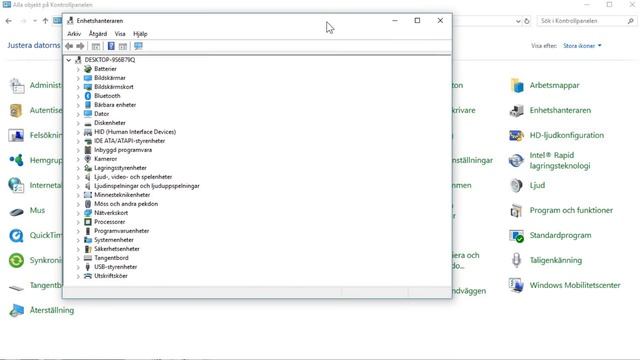Expand Ljud-, video- och spelenheter node
The width and height of the screenshot is (640, 360).
pos(78,177)
